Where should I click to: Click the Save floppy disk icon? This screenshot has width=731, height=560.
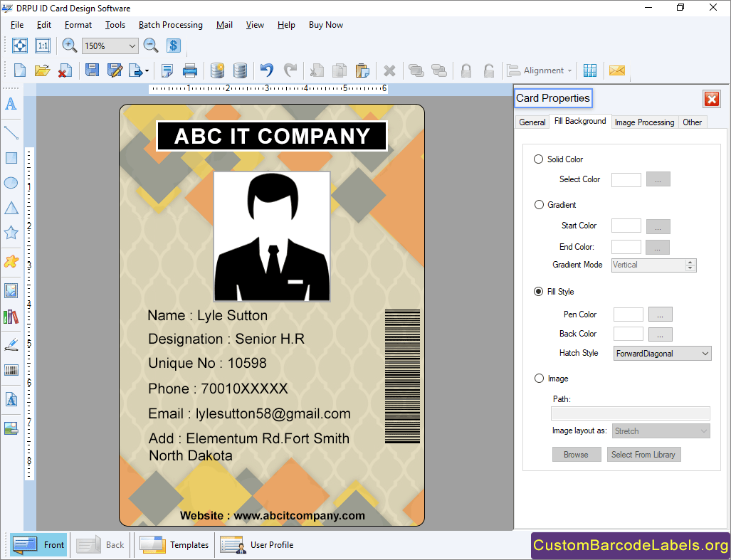point(92,70)
